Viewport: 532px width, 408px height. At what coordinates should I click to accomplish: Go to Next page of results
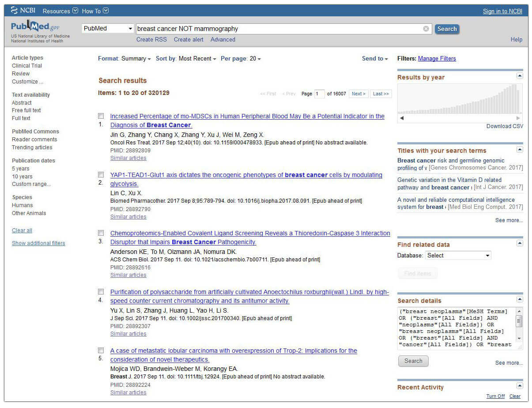coord(358,94)
